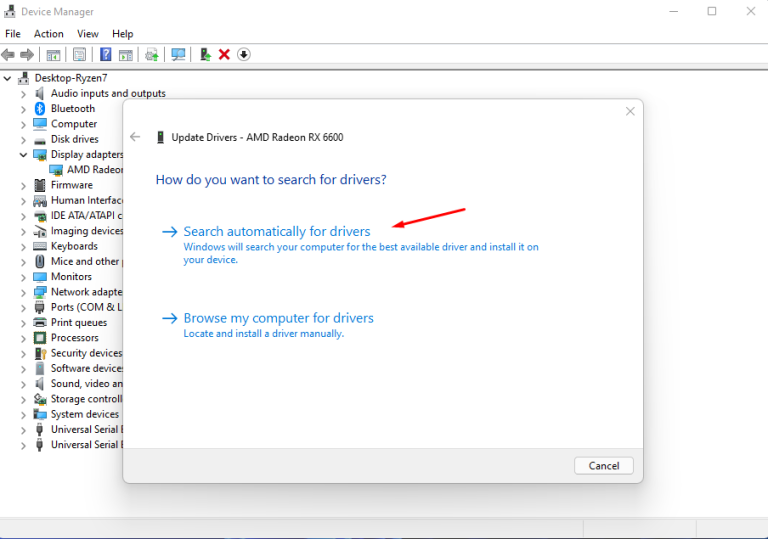Choose Search automatically for drivers
The image size is (768, 539).
coord(277,231)
